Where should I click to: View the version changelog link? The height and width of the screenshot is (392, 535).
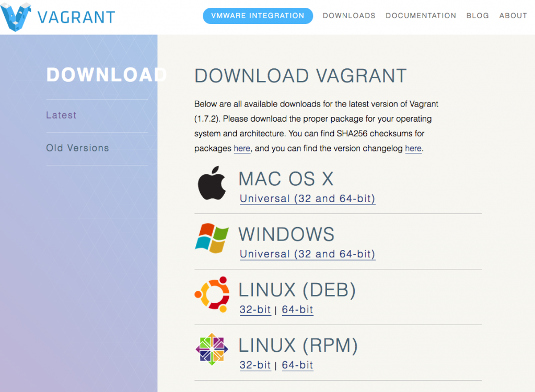[413, 148]
